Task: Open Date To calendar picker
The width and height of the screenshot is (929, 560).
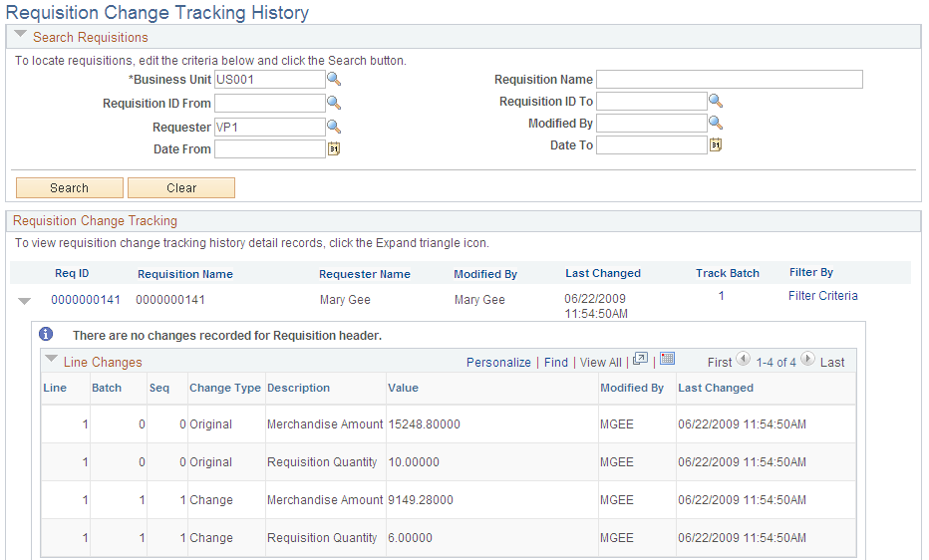Action: (x=716, y=145)
